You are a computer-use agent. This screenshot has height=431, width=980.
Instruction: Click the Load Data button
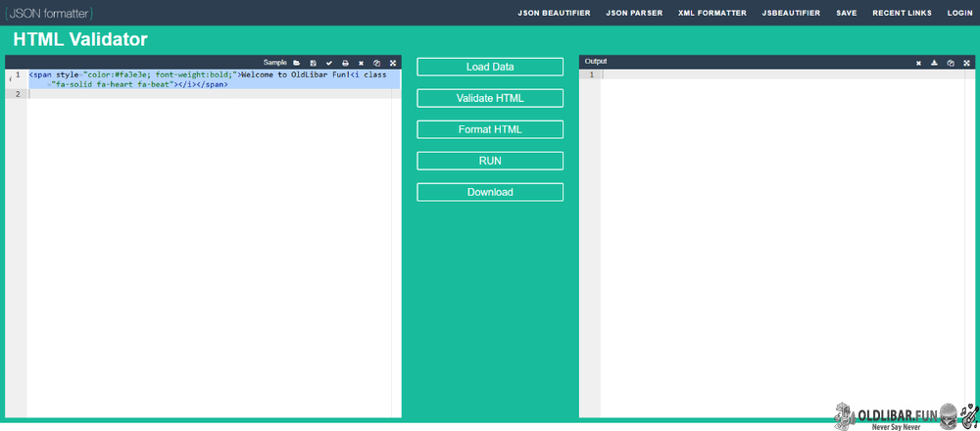click(490, 67)
